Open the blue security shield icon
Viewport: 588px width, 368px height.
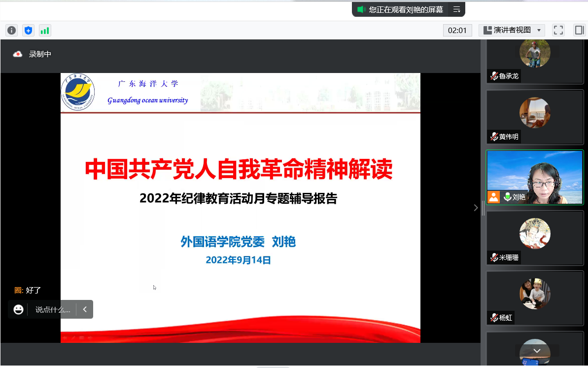pyautogui.click(x=28, y=31)
